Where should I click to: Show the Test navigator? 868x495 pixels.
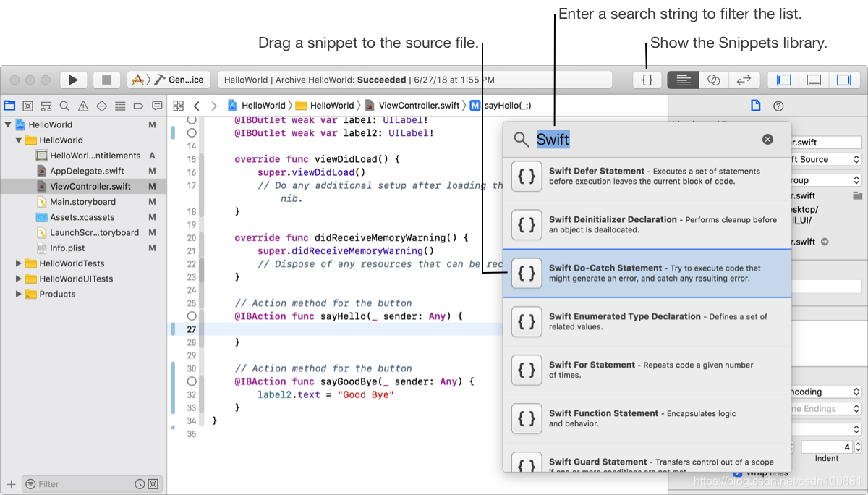pos(102,106)
